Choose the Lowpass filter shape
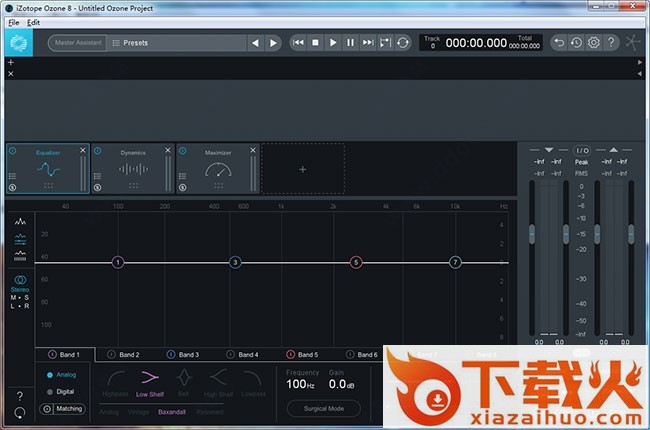Viewport: 650px width, 430px height. (253, 384)
